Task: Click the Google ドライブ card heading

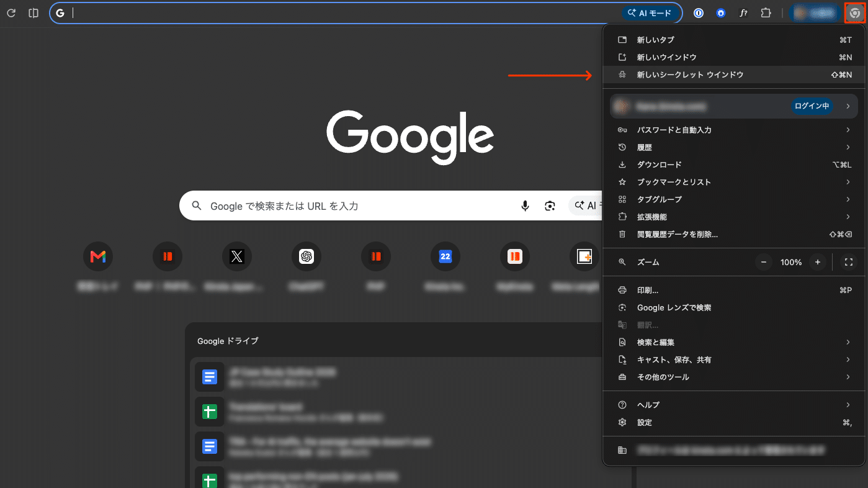Action: point(228,341)
